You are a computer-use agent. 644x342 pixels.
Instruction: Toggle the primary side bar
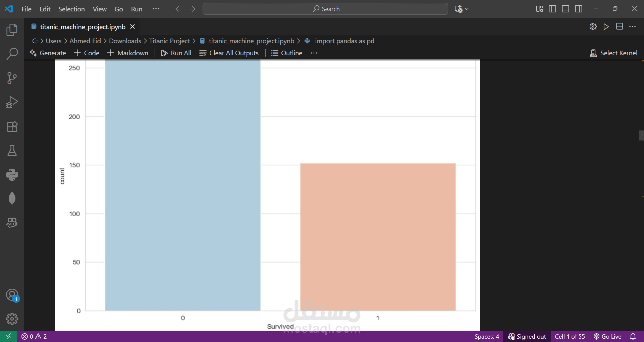pyautogui.click(x=552, y=9)
